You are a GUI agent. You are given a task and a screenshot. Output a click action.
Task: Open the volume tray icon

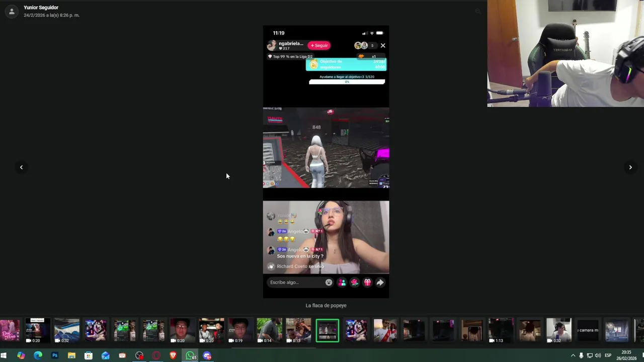pos(598,355)
